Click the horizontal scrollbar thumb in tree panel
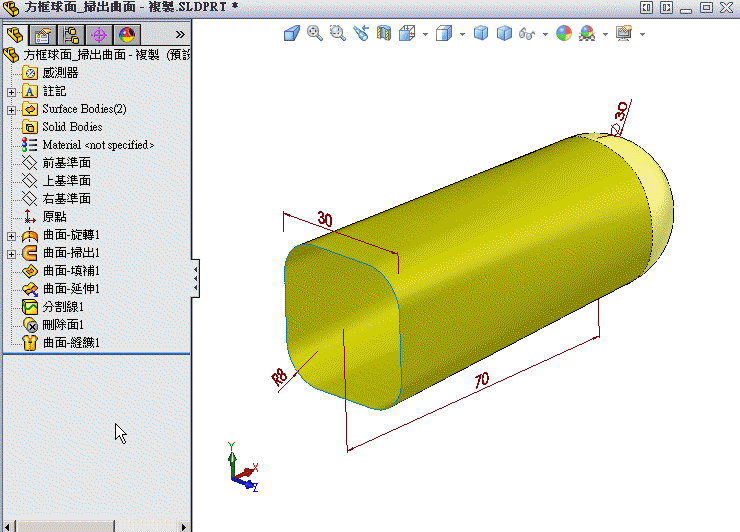This screenshot has width=740, height=532. click(x=66, y=526)
